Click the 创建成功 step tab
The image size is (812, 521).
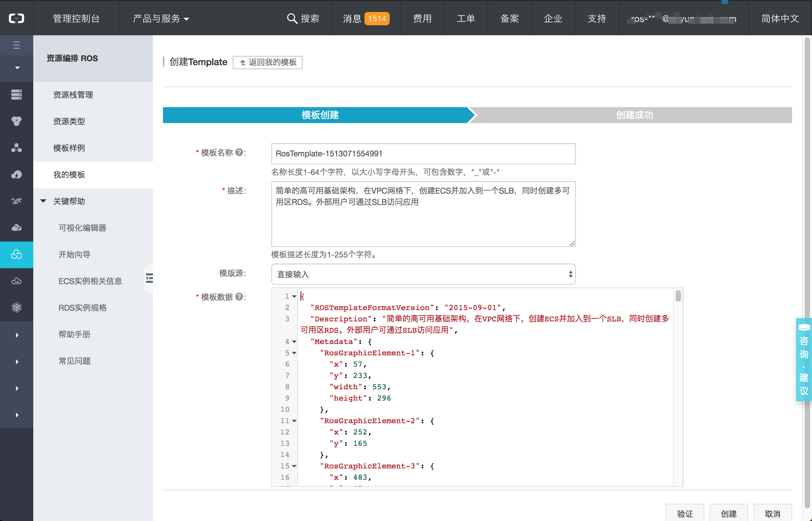[634, 115]
